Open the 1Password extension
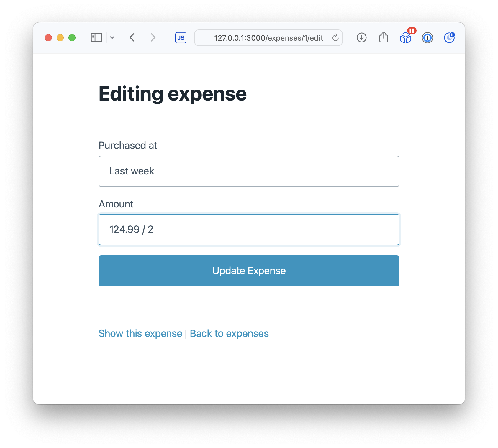 (x=427, y=38)
